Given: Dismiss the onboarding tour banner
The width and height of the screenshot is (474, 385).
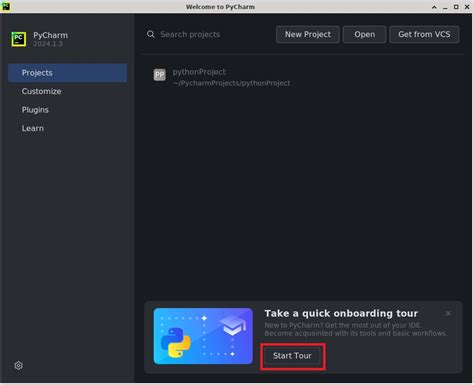Looking at the screenshot, I should click(x=448, y=313).
